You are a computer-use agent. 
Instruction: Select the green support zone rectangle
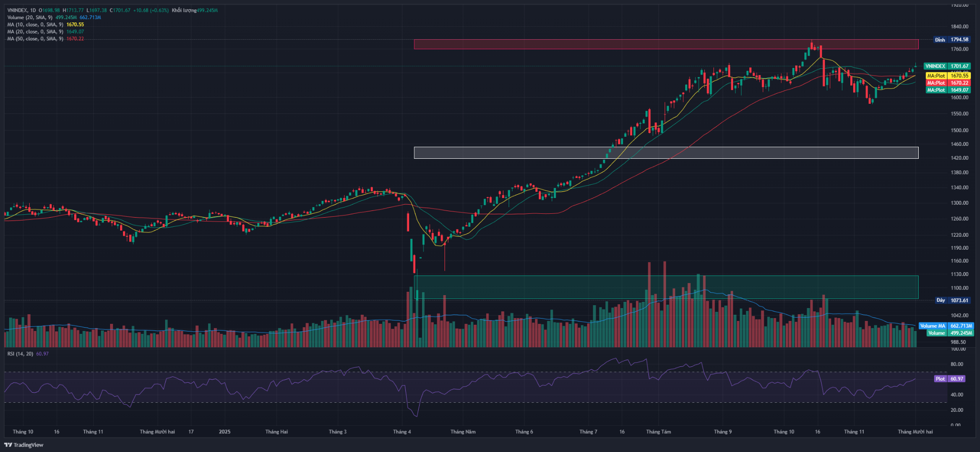pyautogui.click(x=666, y=287)
